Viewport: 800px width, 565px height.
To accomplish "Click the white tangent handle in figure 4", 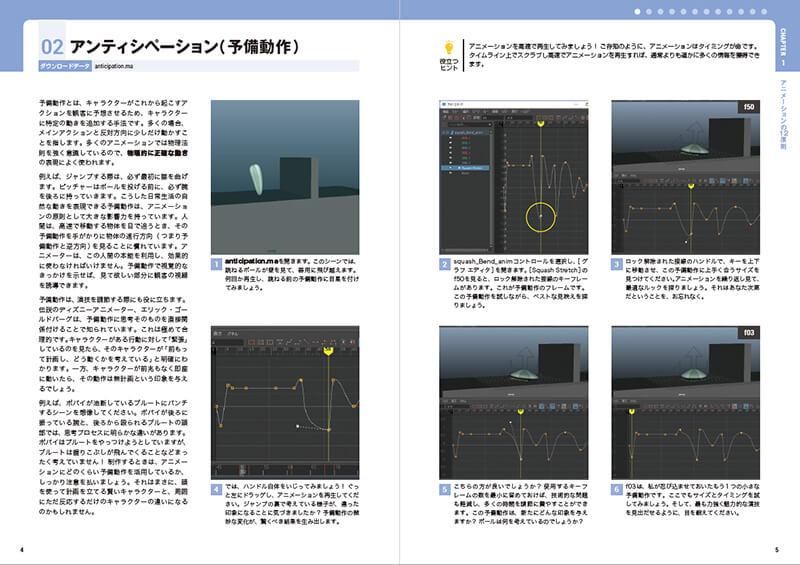I will pyautogui.click(x=297, y=426).
